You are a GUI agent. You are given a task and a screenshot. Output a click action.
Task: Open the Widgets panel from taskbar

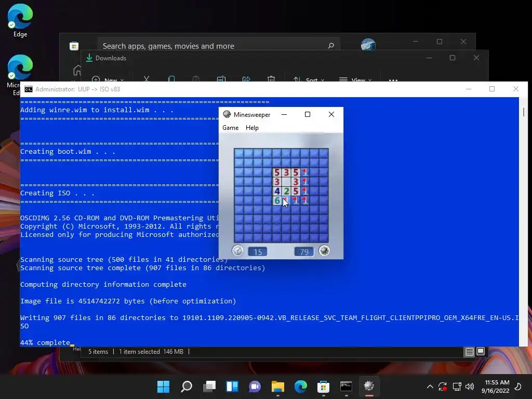232,387
